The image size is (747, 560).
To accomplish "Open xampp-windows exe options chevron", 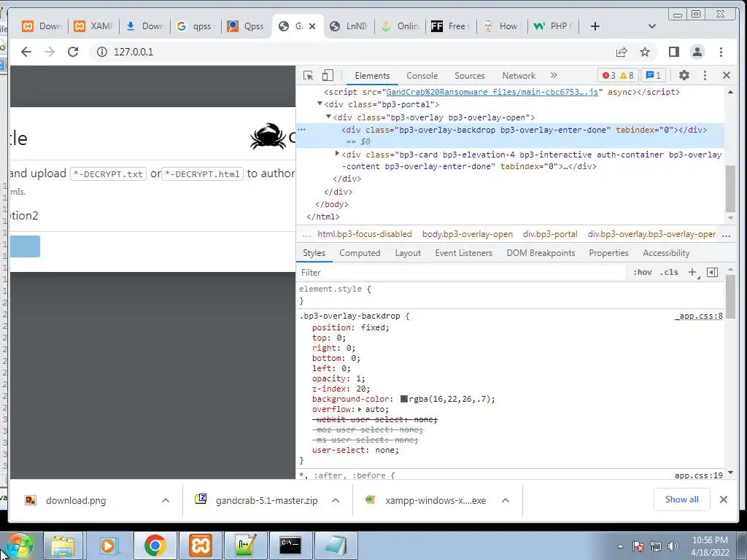I will [506, 500].
